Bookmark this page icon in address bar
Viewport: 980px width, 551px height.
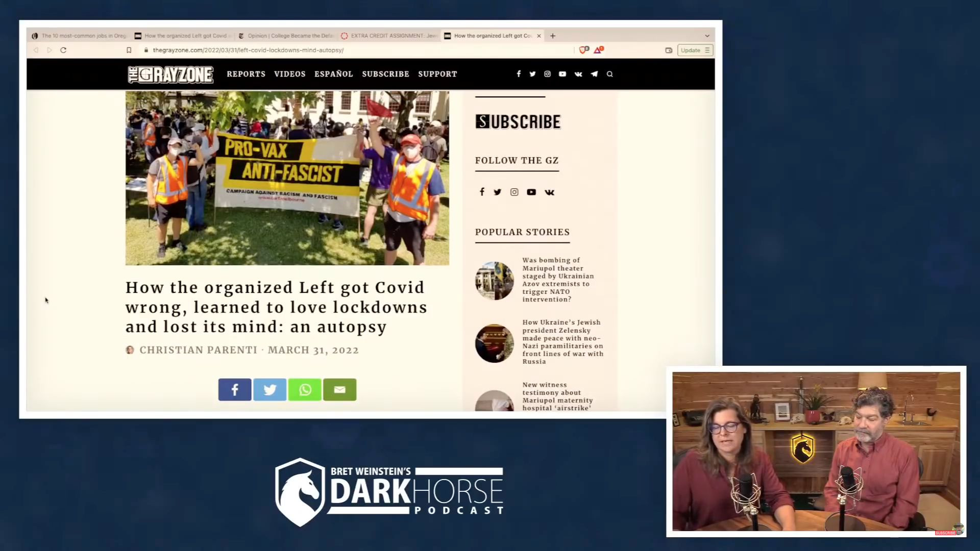tap(129, 50)
